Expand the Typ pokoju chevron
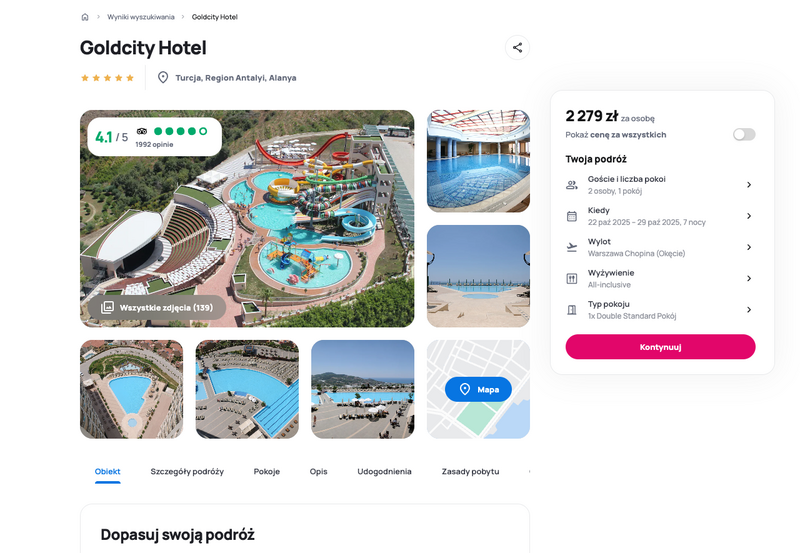Viewport: 800px width, 553px height. pos(749,310)
